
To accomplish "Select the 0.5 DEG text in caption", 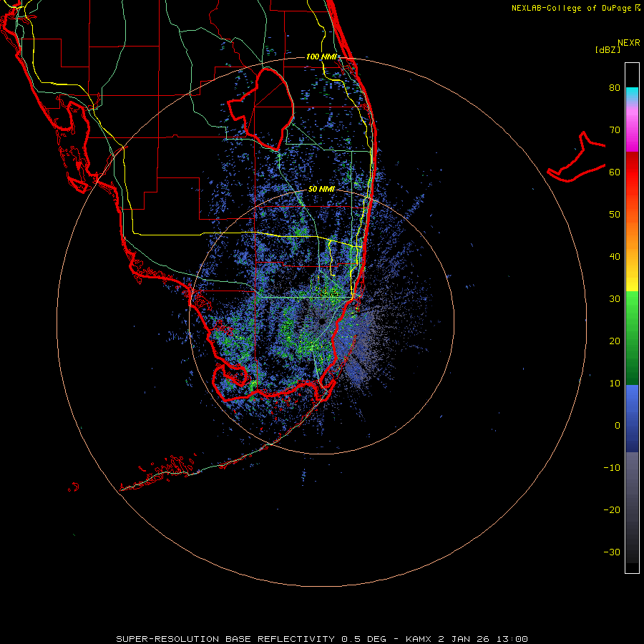I will (364, 639).
